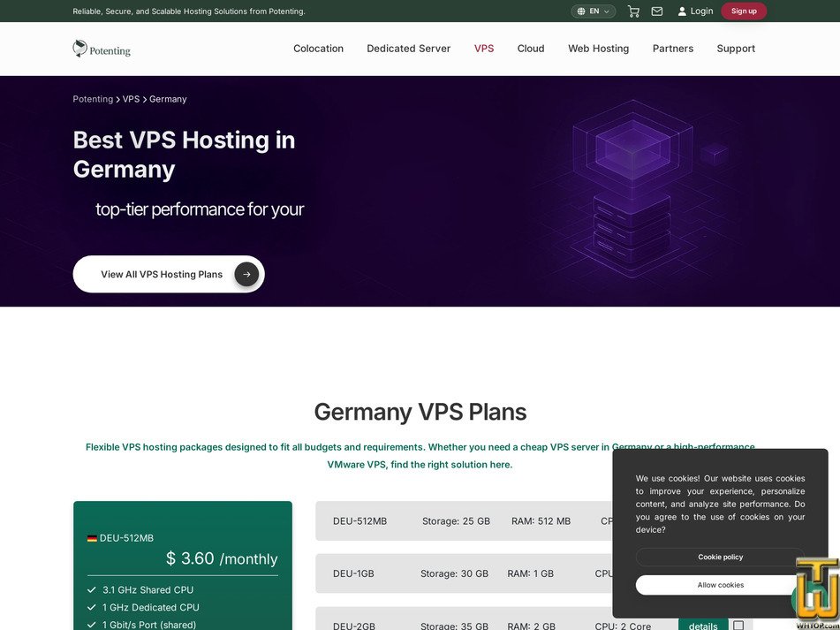
Task: Open the Web Hosting menu
Action: click(x=598, y=49)
